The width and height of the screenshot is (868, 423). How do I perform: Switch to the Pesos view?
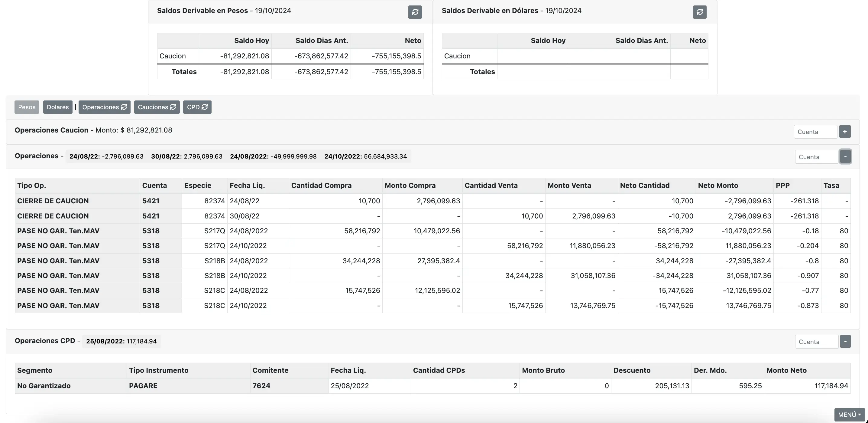(x=27, y=107)
